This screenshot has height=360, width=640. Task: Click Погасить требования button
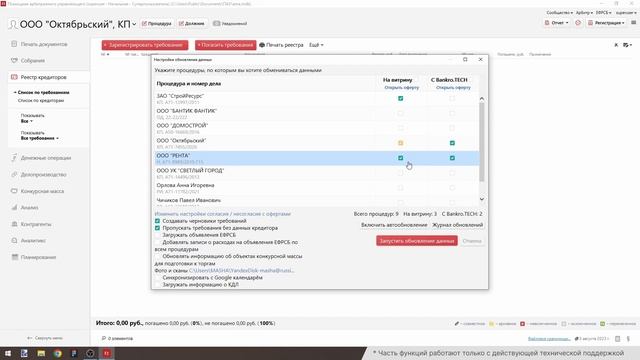pyautogui.click(x=225, y=45)
